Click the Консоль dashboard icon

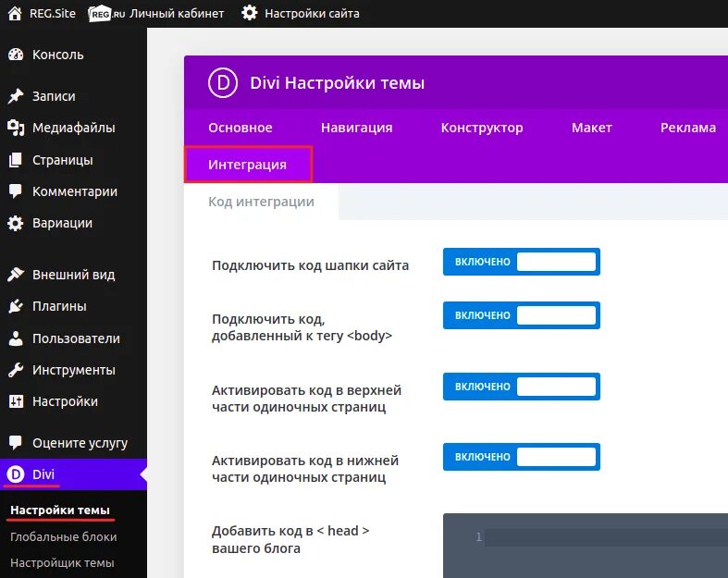(16, 55)
